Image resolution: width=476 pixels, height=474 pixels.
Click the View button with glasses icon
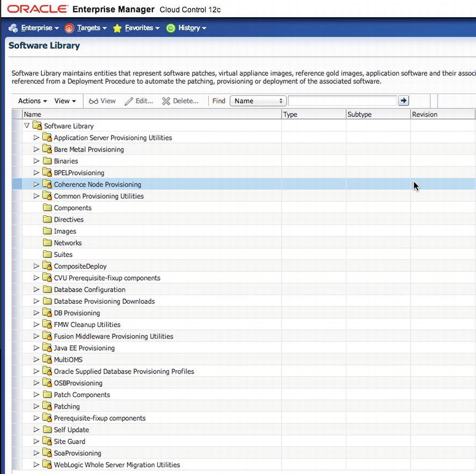(x=102, y=101)
